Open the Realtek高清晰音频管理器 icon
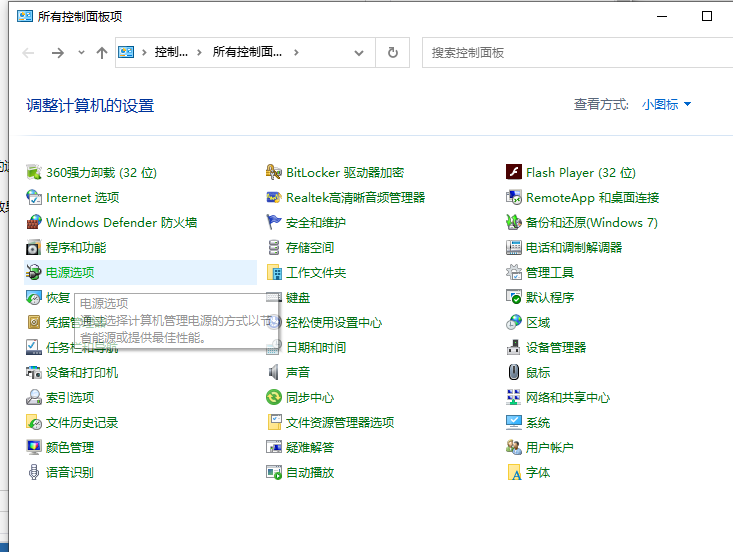Screen dimensions: 733x552 274,197
